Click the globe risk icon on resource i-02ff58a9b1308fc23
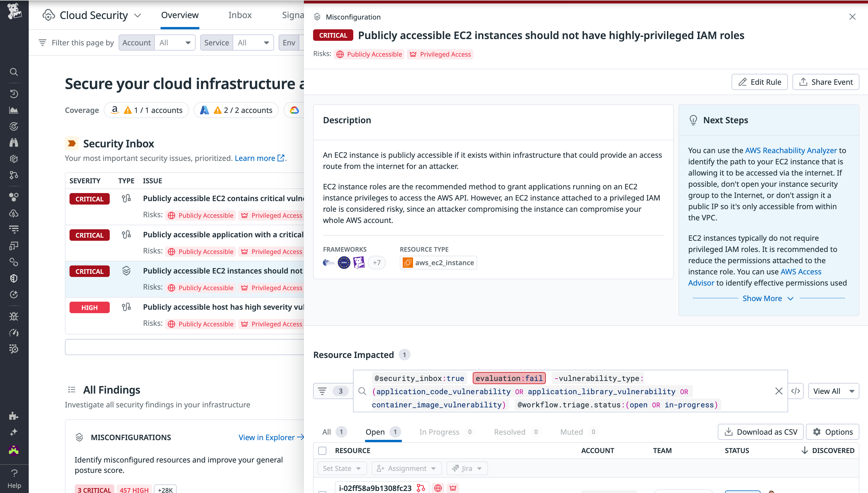The image size is (868, 493). point(438,488)
